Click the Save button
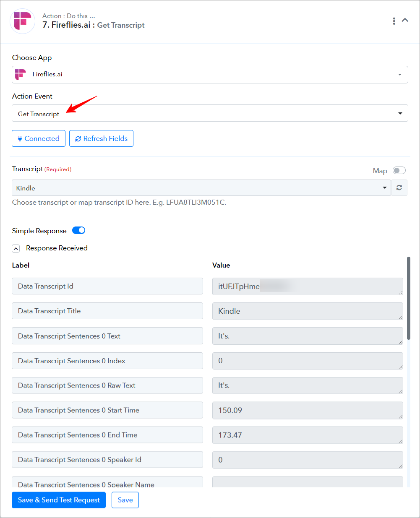The width and height of the screenshot is (420, 518). pyautogui.click(x=125, y=500)
